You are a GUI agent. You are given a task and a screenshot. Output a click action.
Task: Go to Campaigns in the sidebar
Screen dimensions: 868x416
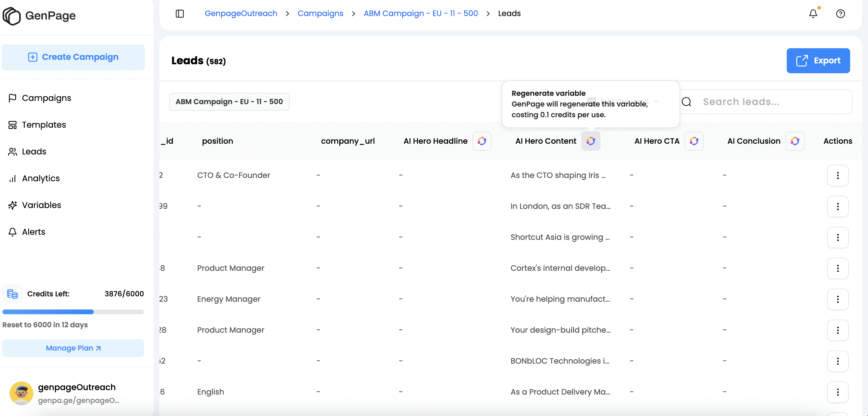[46, 98]
